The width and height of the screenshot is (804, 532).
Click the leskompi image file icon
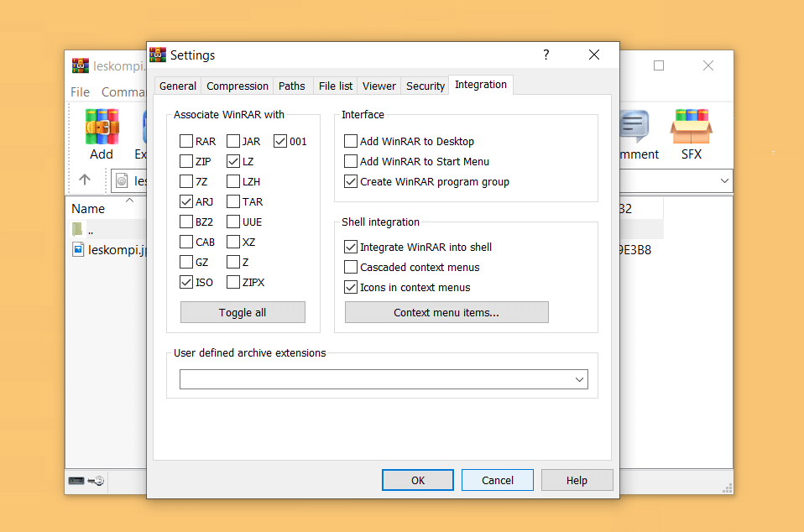click(x=78, y=249)
